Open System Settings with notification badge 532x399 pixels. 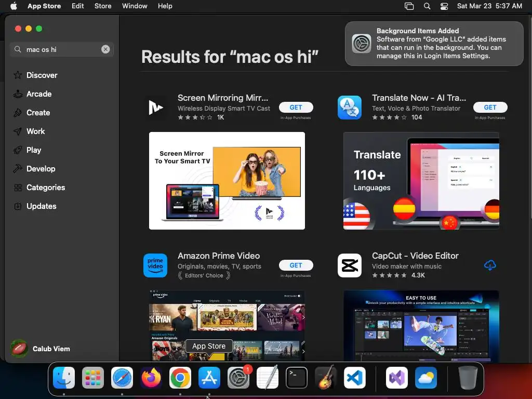(238, 378)
